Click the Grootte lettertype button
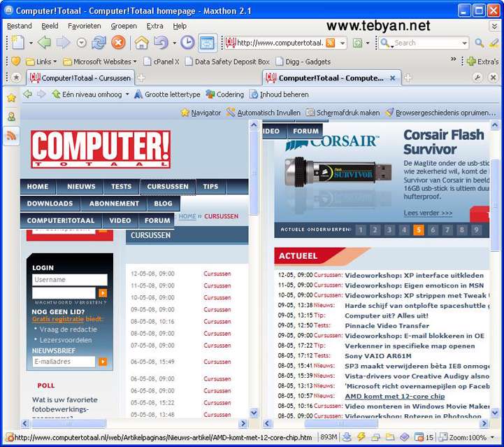Screen dimensions: 504x447 coord(167,94)
